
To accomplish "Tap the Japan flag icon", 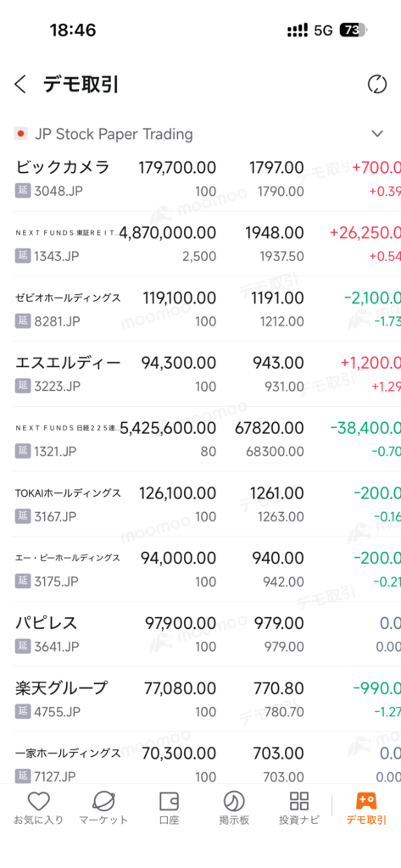I will pos(21,134).
